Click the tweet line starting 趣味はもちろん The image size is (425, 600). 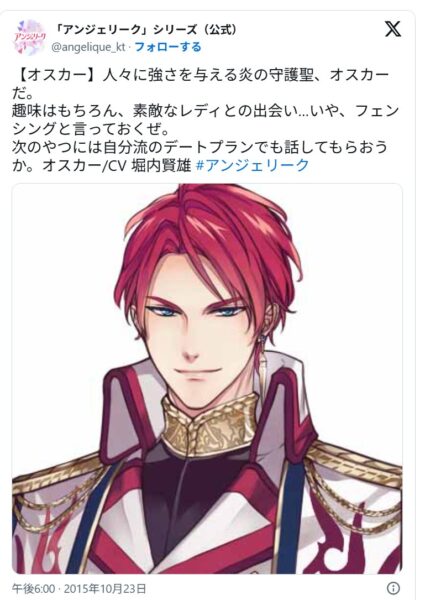(205, 111)
